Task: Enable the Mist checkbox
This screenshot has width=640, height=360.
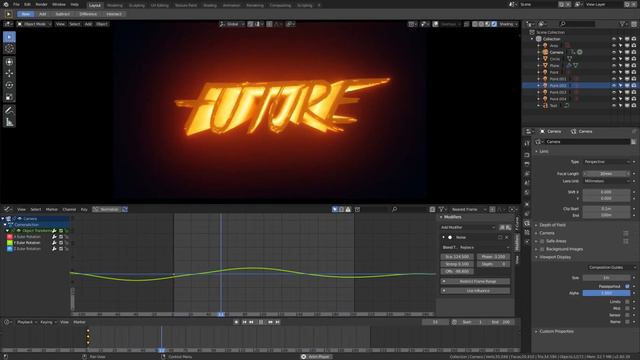Action: [x=627, y=308]
